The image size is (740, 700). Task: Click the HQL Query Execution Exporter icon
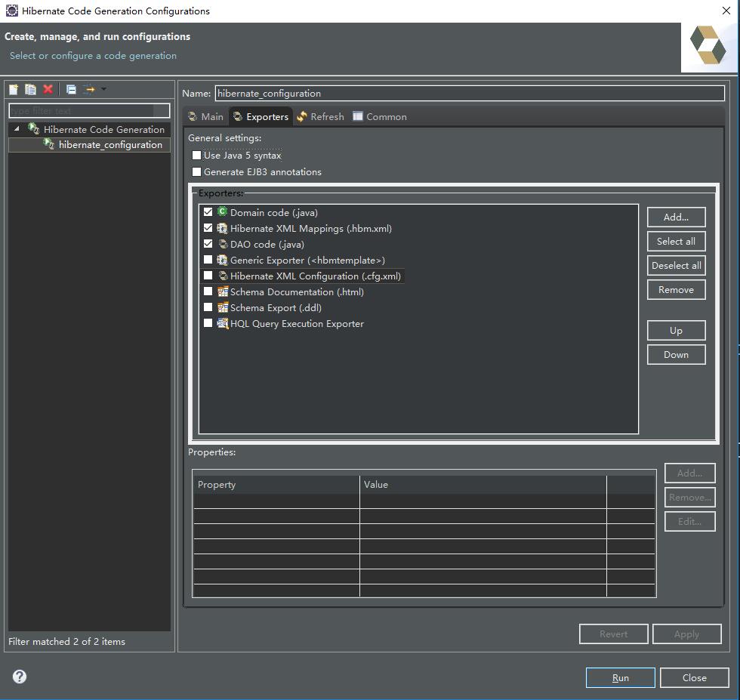click(222, 323)
